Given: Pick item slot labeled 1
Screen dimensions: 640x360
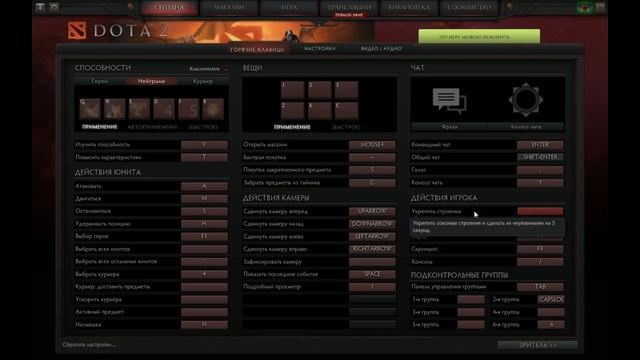Looking at the screenshot, I should [x=292, y=90].
